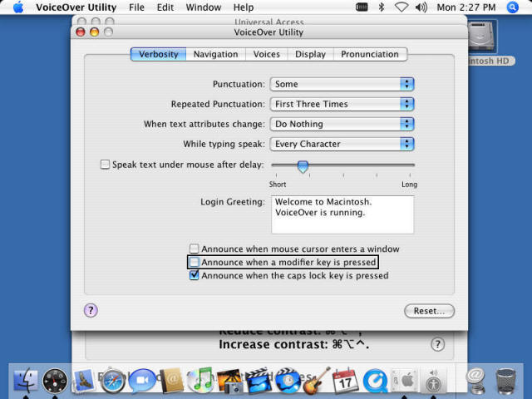Open Safari from the dock
This screenshot has height=399, width=532.
pyautogui.click(x=113, y=382)
